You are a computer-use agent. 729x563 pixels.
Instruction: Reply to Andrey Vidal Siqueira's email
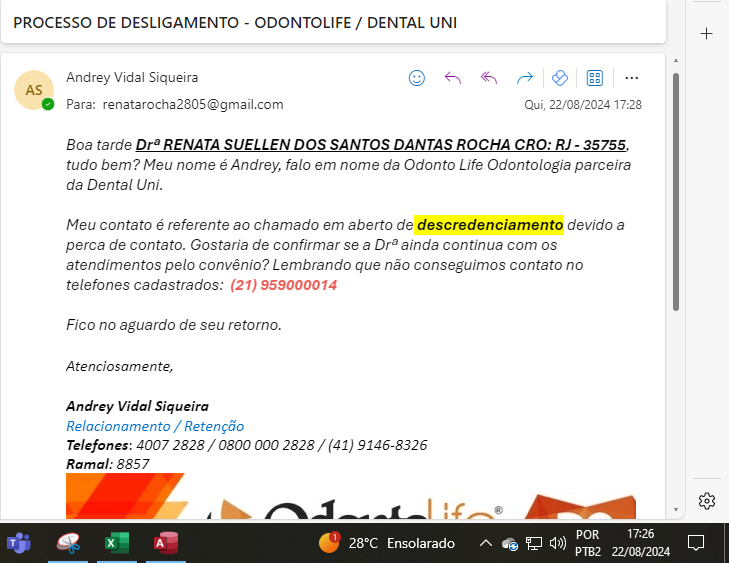click(x=452, y=78)
